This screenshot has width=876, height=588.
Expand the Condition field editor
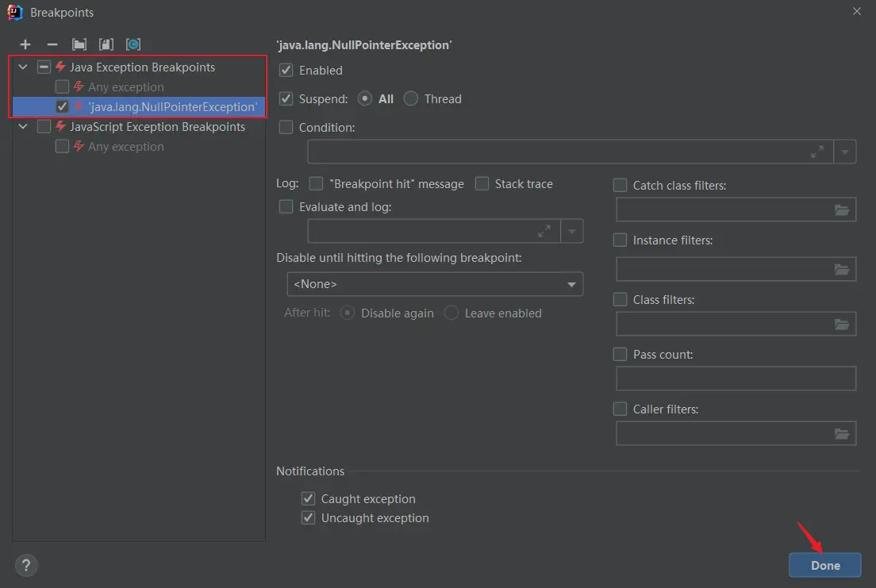click(816, 152)
